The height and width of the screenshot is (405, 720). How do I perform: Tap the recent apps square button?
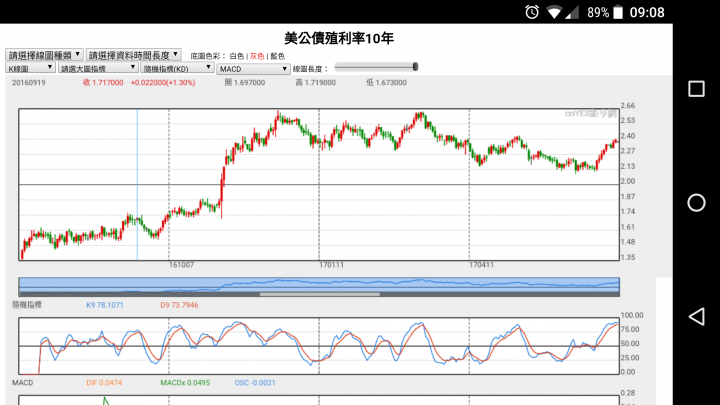pos(696,89)
